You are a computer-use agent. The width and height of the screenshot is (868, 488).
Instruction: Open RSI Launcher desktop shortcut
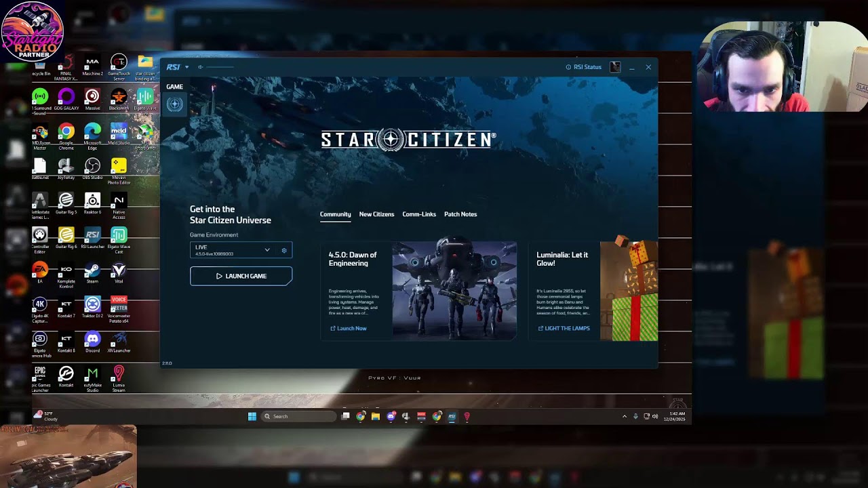pyautogui.click(x=92, y=238)
